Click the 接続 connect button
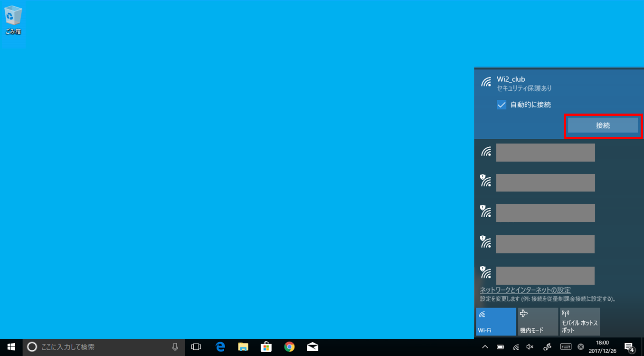644x356 pixels. (603, 125)
